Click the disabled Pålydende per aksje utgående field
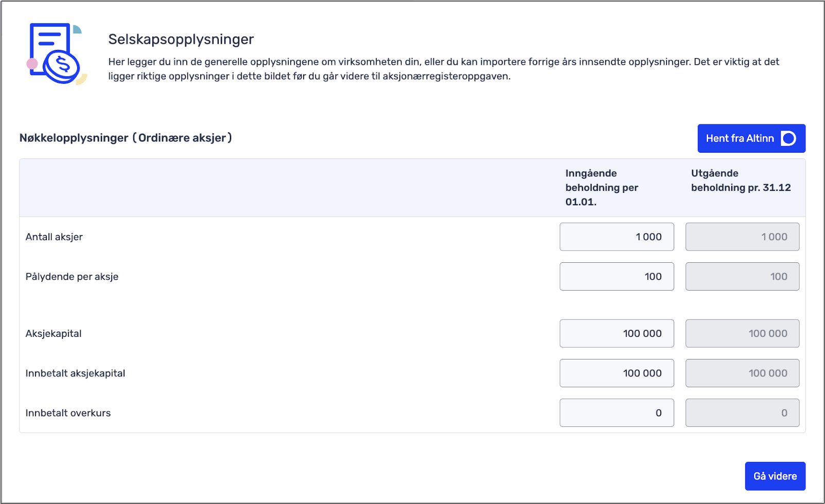This screenshot has width=825, height=504. [742, 276]
